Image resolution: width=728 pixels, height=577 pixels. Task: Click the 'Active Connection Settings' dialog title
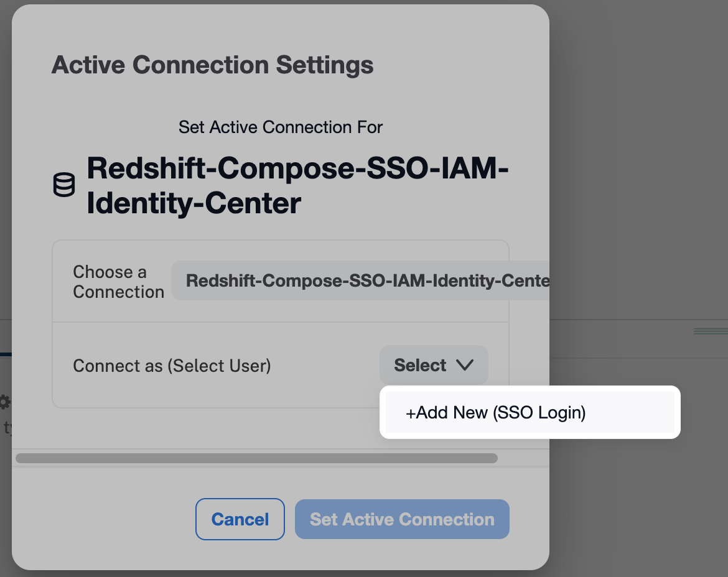coord(212,65)
